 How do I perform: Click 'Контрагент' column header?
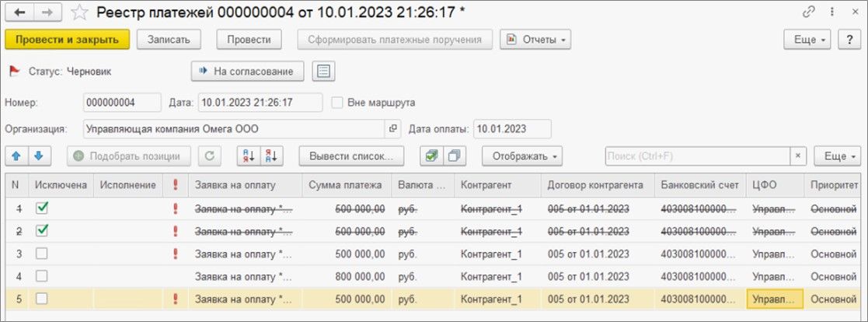486,185
